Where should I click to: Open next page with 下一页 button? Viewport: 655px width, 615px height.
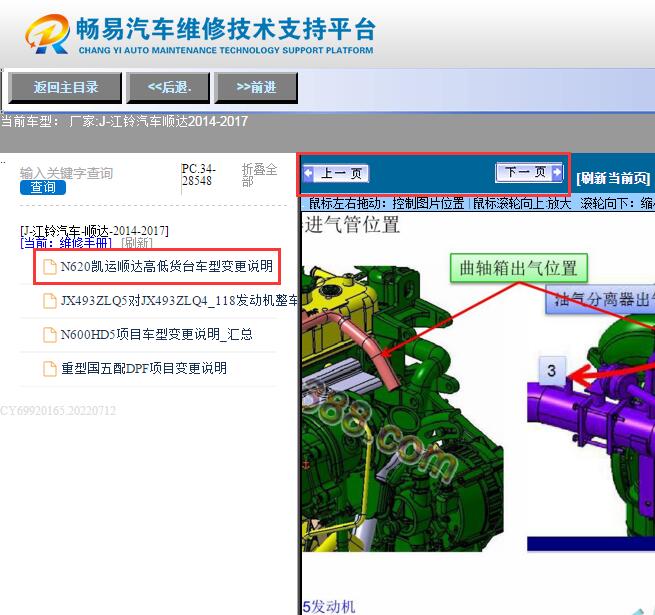pyautogui.click(x=529, y=173)
